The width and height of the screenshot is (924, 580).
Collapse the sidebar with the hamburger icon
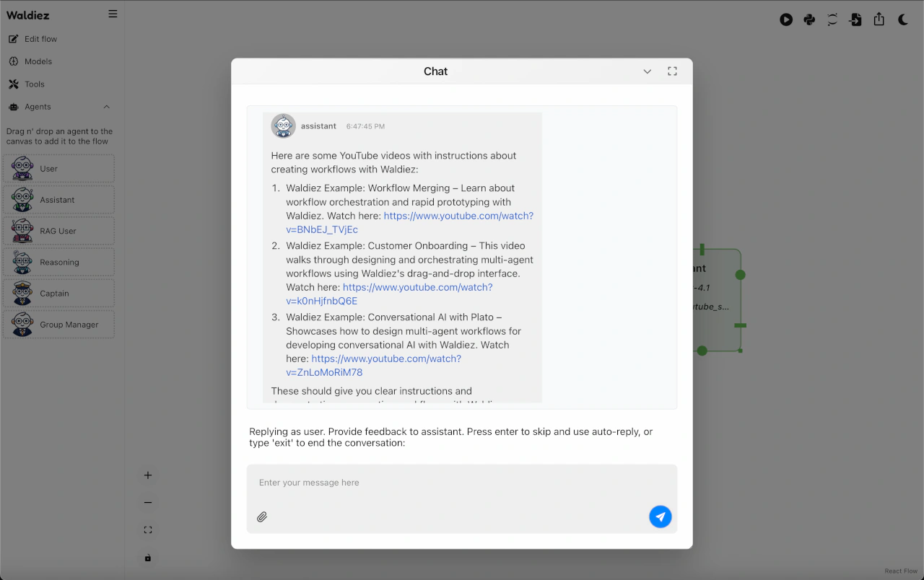(x=113, y=14)
